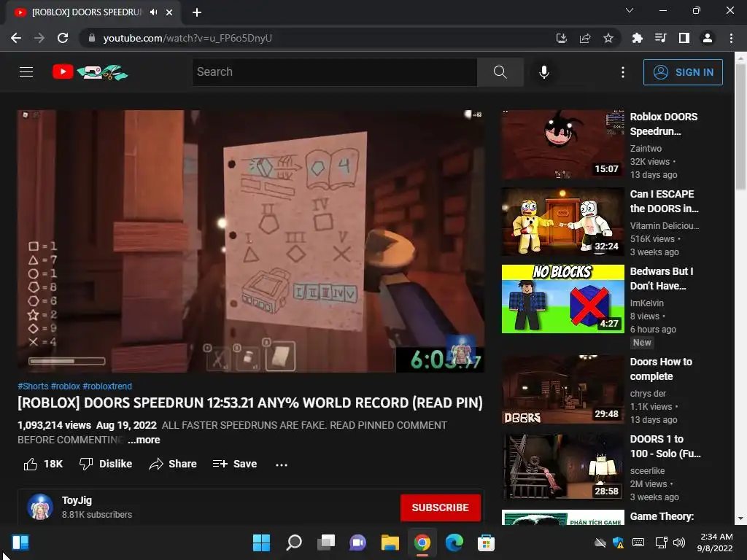Open Can I ESCAPE the DOORS thumbnail
747x560 pixels.
(562, 222)
